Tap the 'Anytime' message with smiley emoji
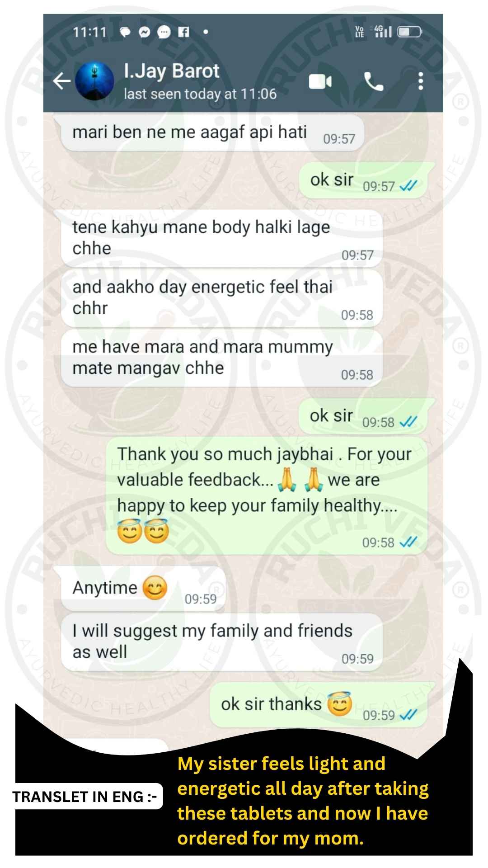The image size is (488, 868). (143, 588)
